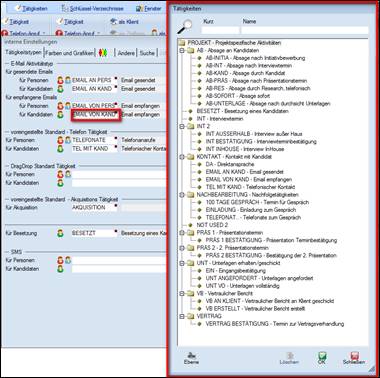The image size is (380, 378).
Task: Click the 'als Klient' toolbar icon
Action: tap(113, 22)
